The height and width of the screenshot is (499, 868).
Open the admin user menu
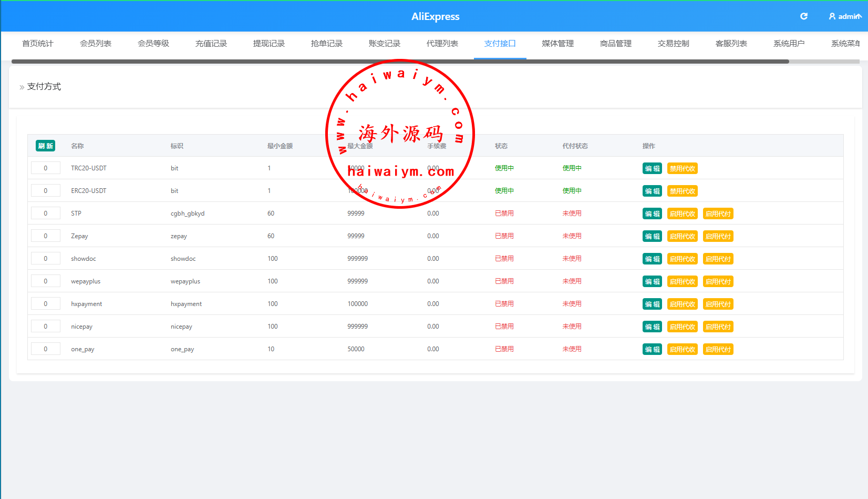click(x=845, y=16)
